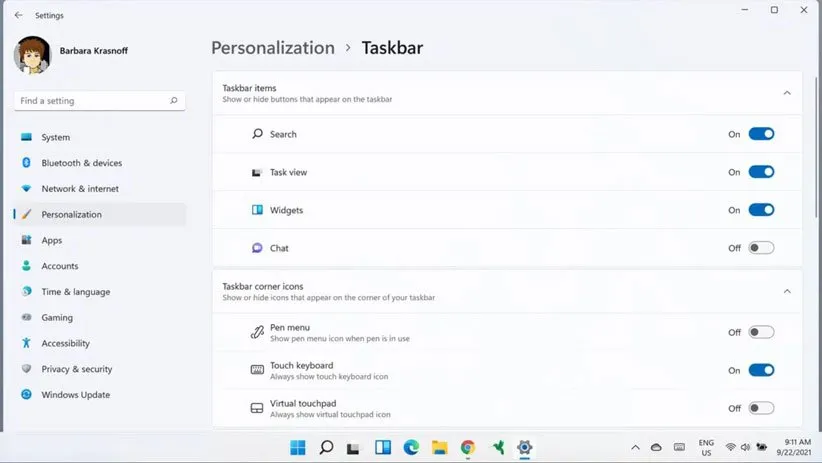Enable the Chat taskbar toggle
Screen dimensions: 822x463
761,248
